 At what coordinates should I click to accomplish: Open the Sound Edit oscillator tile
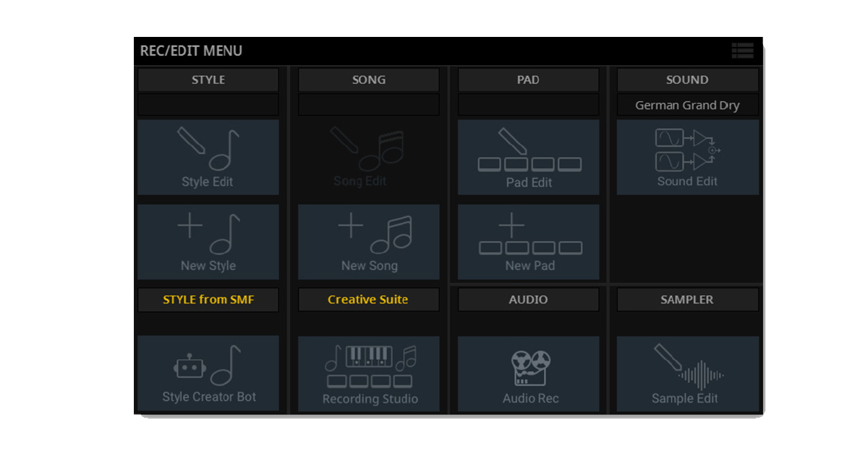[688, 157]
